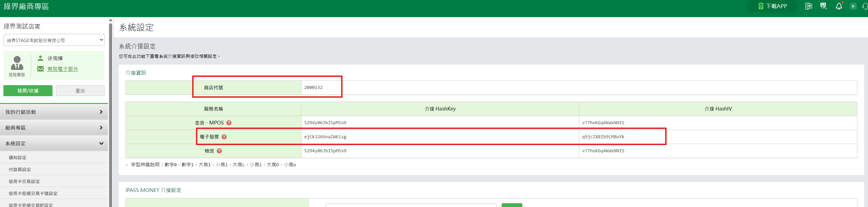The image size is (868, 207).
Task: Click the 界 logo icon in header
Action: (823, 6)
